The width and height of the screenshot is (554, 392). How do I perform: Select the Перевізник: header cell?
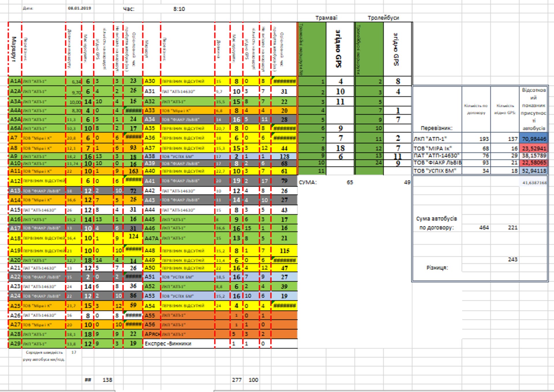pyautogui.click(x=437, y=128)
